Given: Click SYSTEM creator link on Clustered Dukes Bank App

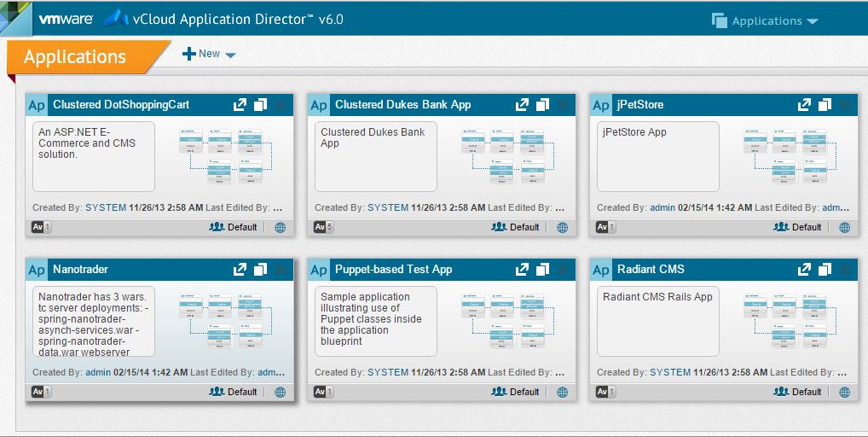Looking at the screenshot, I should 388,207.
